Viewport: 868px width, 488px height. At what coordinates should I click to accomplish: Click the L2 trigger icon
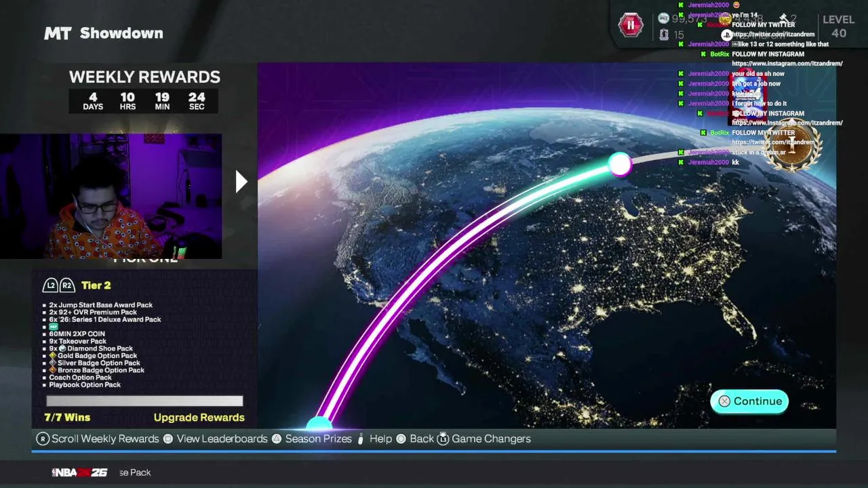click(50, 285)
